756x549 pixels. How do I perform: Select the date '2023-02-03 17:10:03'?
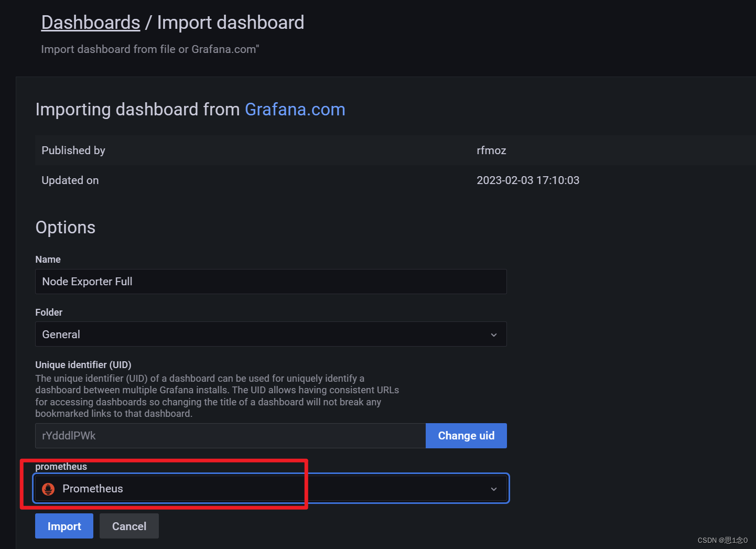click(528, 180)
